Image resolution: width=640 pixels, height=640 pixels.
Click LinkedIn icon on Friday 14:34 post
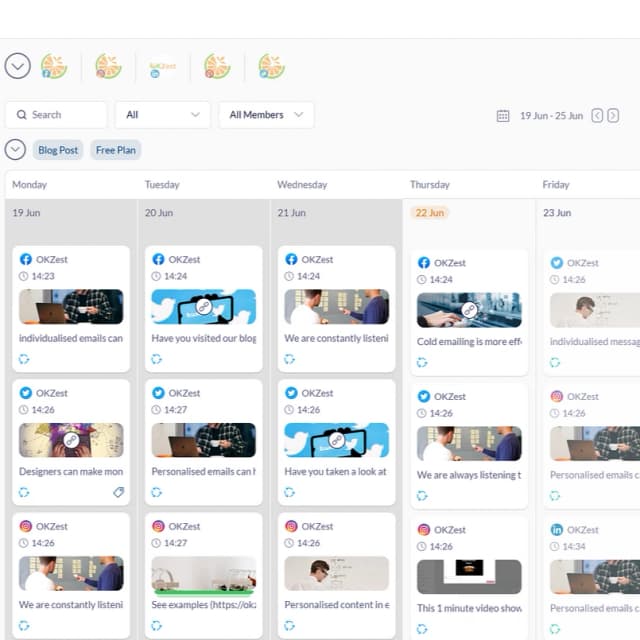click(x=557, y=530)
